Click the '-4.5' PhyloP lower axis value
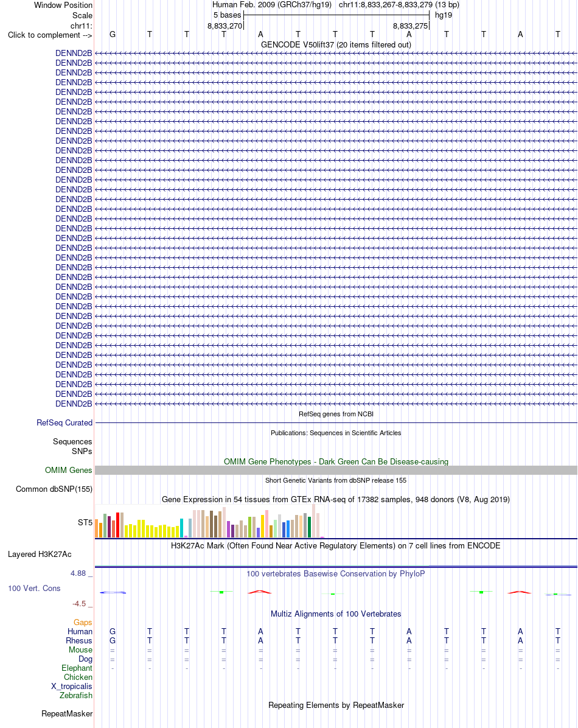Viewport: 578px width, 728px height. [79, 604]
